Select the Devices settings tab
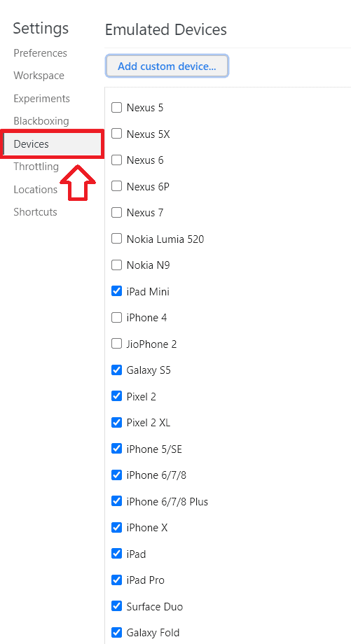351x644 pixels. [x=53, y=143]
